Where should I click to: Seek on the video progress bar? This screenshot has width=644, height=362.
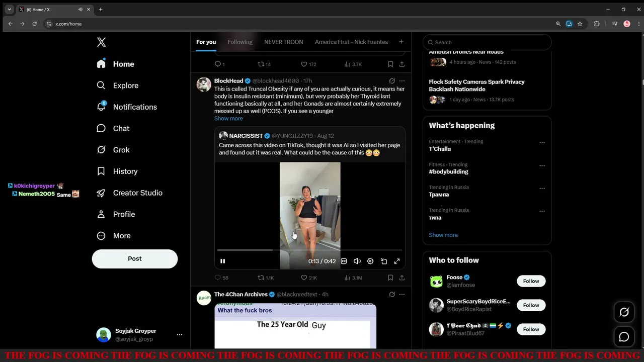click(x=310, y=250)
